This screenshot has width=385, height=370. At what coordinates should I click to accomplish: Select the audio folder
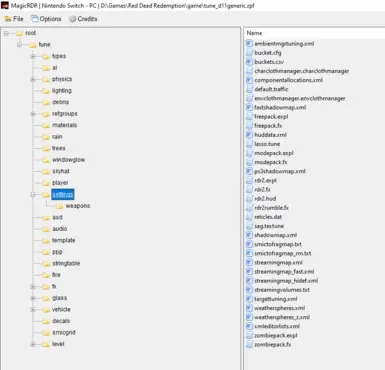coord(60,229)
